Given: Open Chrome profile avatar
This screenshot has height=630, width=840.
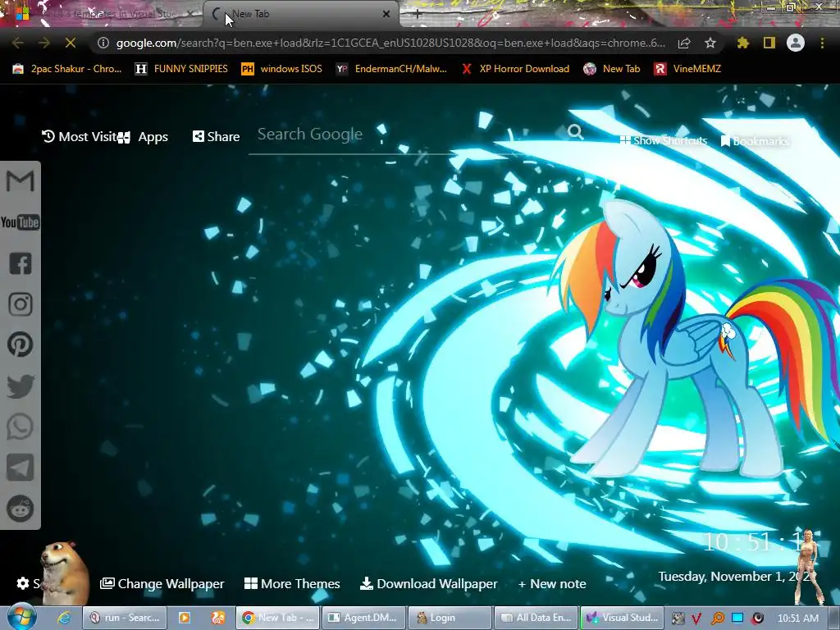Looking at the screenshot, I should coord(796,43).
